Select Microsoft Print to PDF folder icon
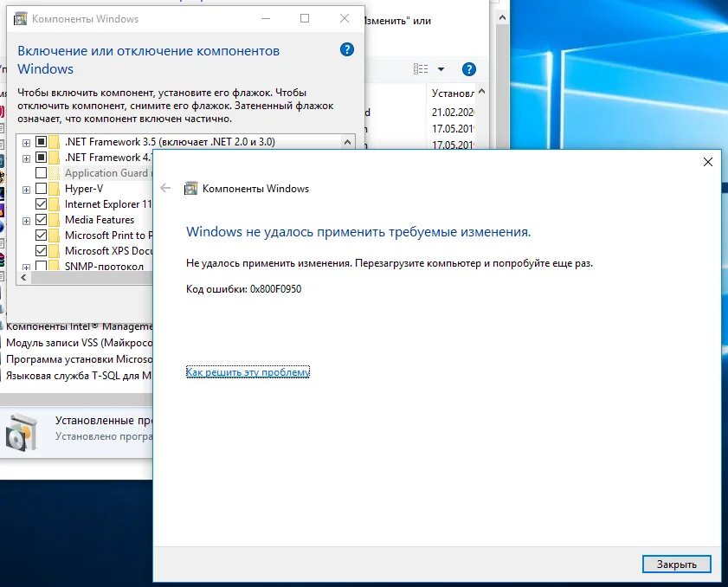Viewport: 728px width, 587px height. pos(55,235)
